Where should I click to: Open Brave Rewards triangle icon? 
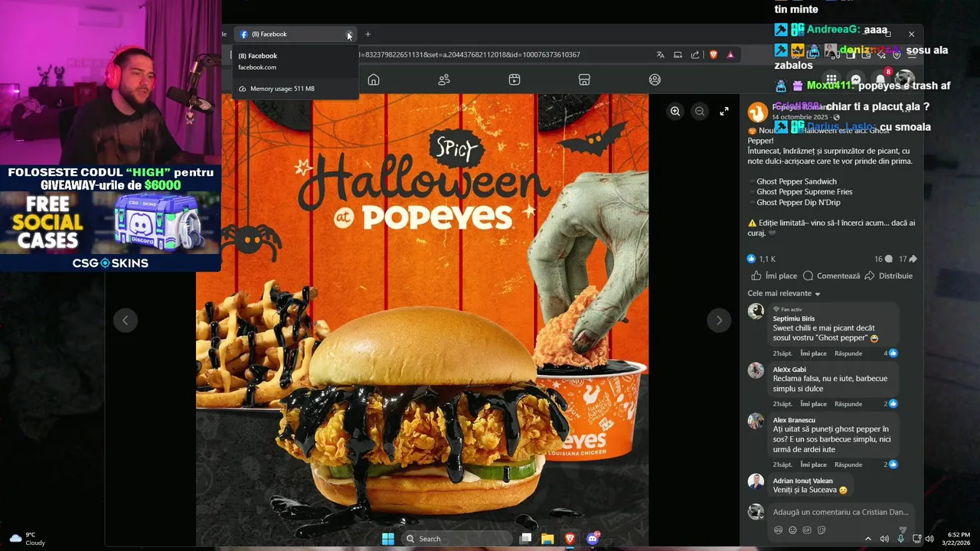point(730,54)
